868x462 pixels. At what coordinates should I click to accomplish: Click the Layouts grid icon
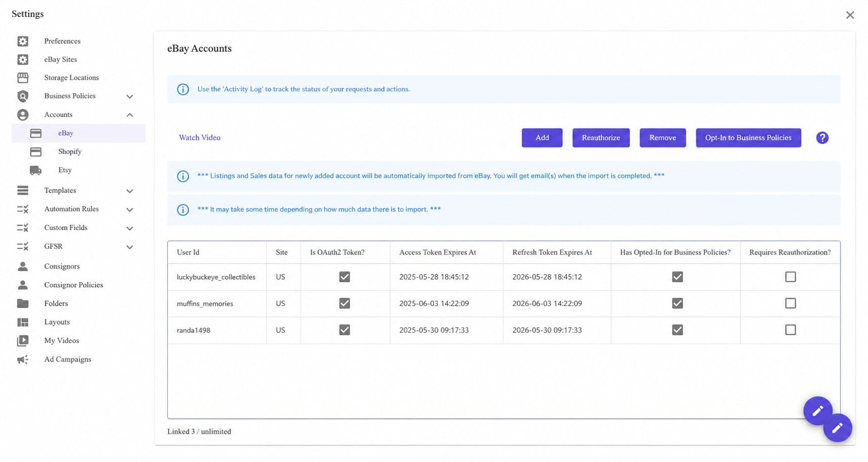pos(23,322)
